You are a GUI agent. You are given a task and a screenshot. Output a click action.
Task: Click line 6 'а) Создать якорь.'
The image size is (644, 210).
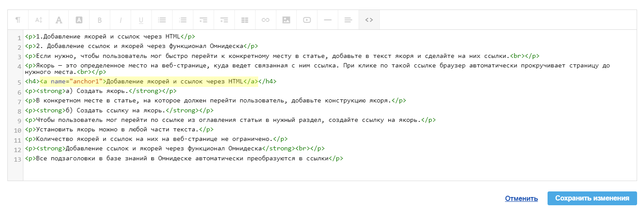tap(101, 91)
